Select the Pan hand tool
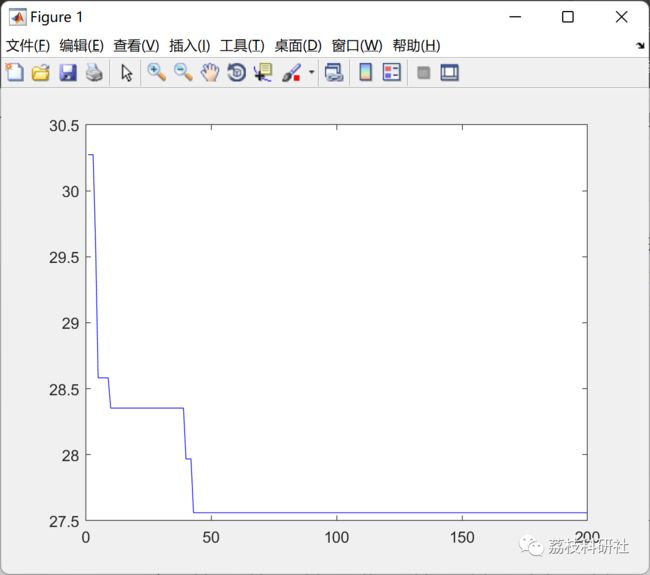 (210, 73)
